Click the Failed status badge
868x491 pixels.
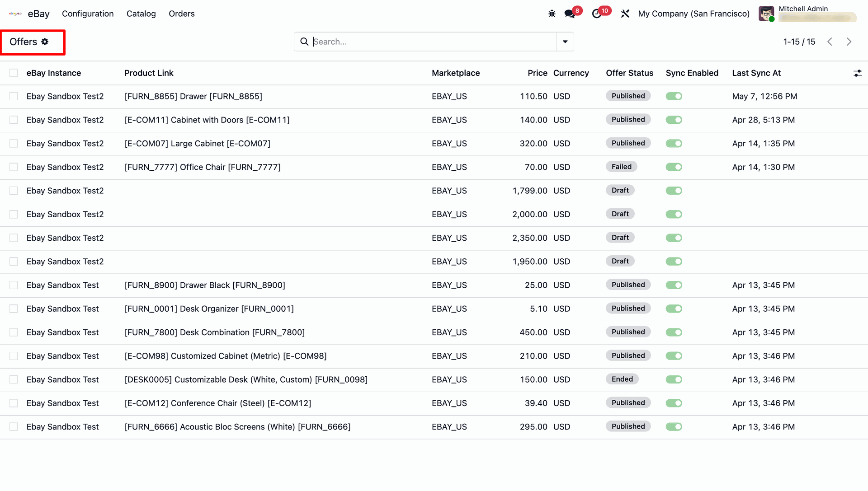[621, 167]
